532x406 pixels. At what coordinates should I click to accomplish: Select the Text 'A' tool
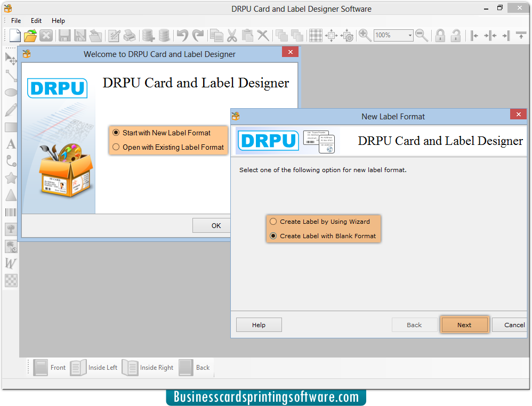(x=11, y=144)
